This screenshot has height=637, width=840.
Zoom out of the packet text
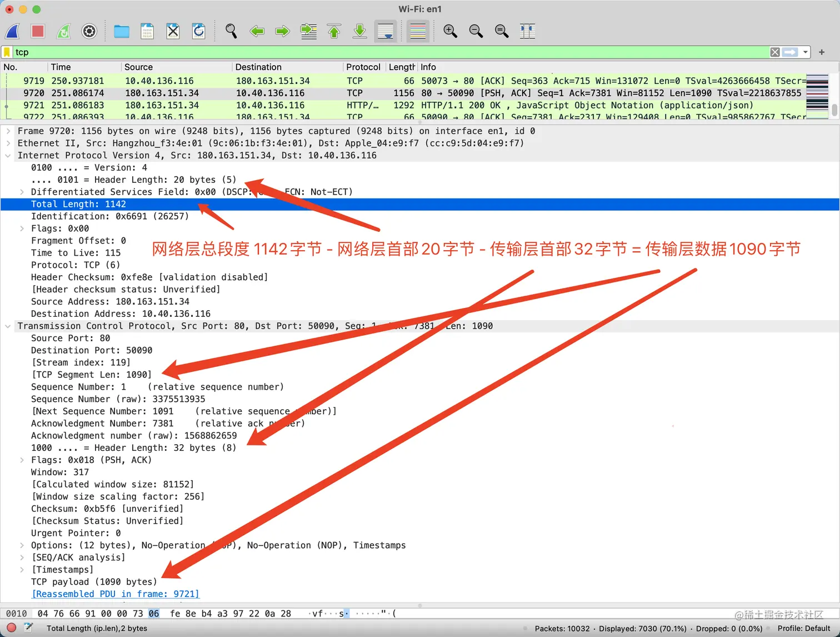[x=476, y=31]
